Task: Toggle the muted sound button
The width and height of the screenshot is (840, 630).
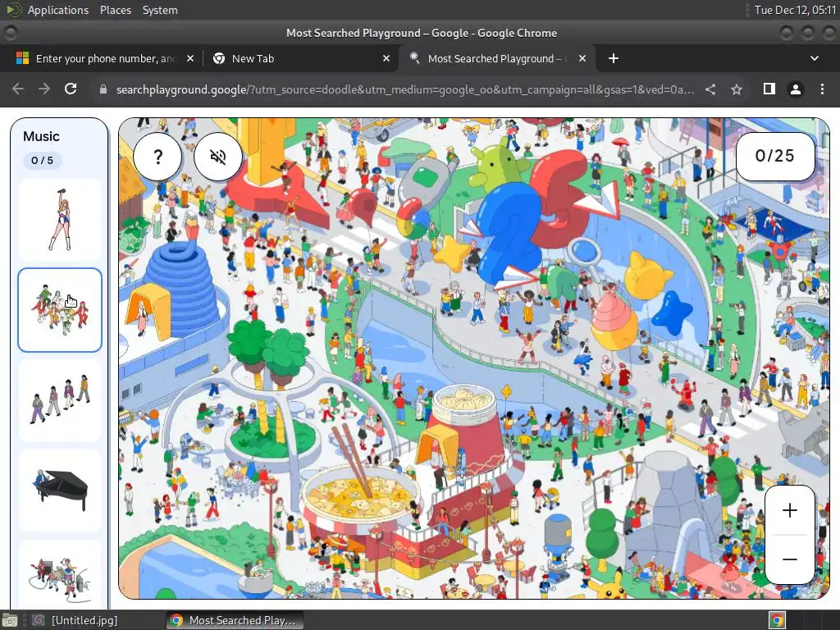Action: 217,157
